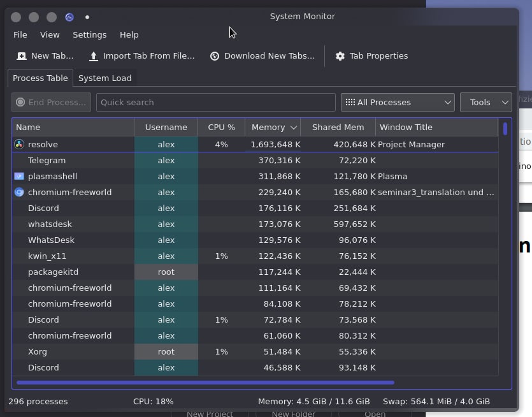Click Swap: 564.1 MiB / 4.0 GiB status
The width and height of the screenshot is (532, 417).
436,402
